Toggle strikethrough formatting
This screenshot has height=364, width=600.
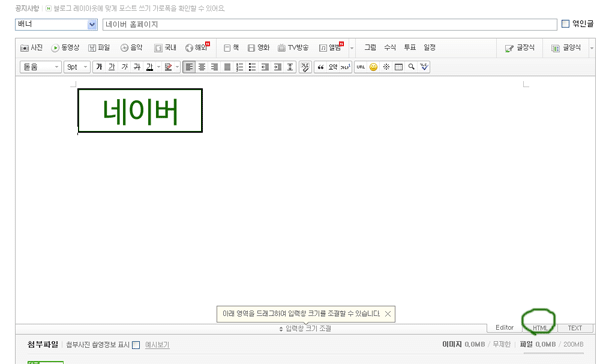[x=137, y=67]
